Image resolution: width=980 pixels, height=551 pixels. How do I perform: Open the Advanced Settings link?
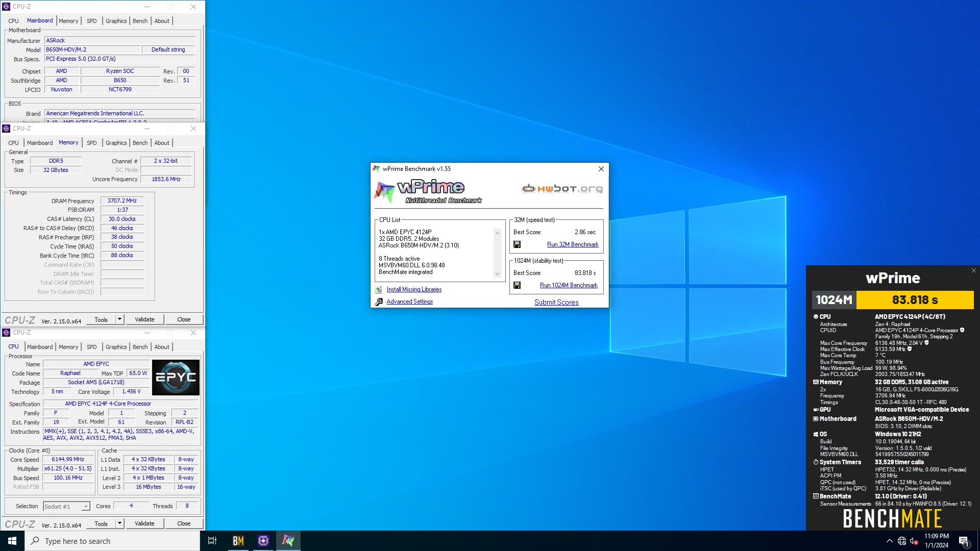coord(410,302)
